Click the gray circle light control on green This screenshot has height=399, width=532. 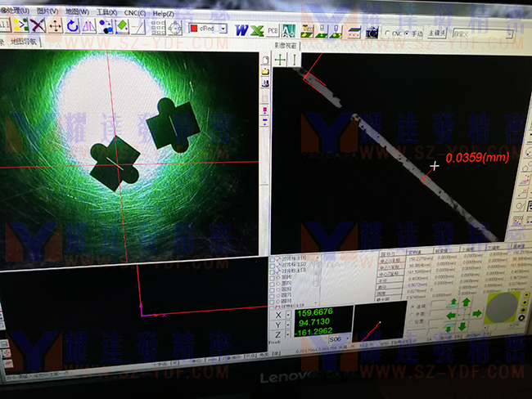pos(503,309)
